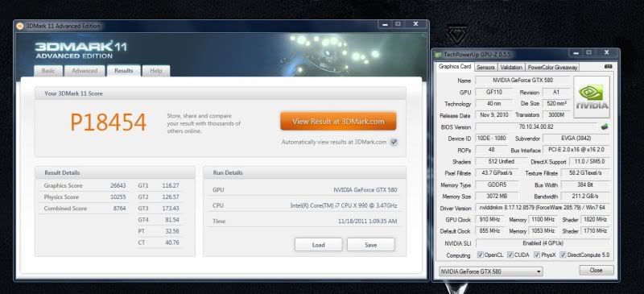Close the 3DMark 11 window

pyautogui.click(x=415, y=24)
